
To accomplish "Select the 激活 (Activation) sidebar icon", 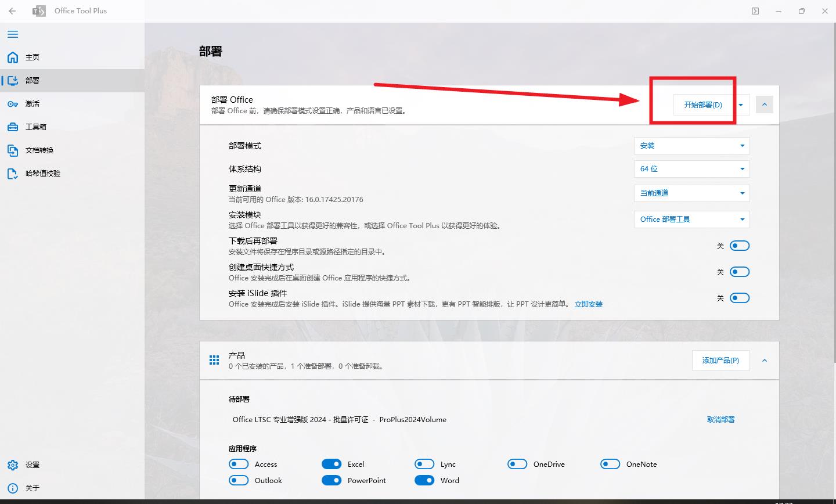I will coord(31,103).
